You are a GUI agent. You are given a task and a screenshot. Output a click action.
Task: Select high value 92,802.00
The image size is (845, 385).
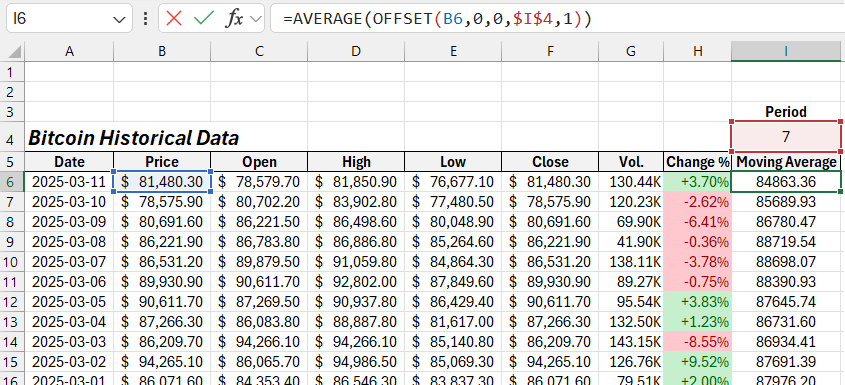pos(356,282)
